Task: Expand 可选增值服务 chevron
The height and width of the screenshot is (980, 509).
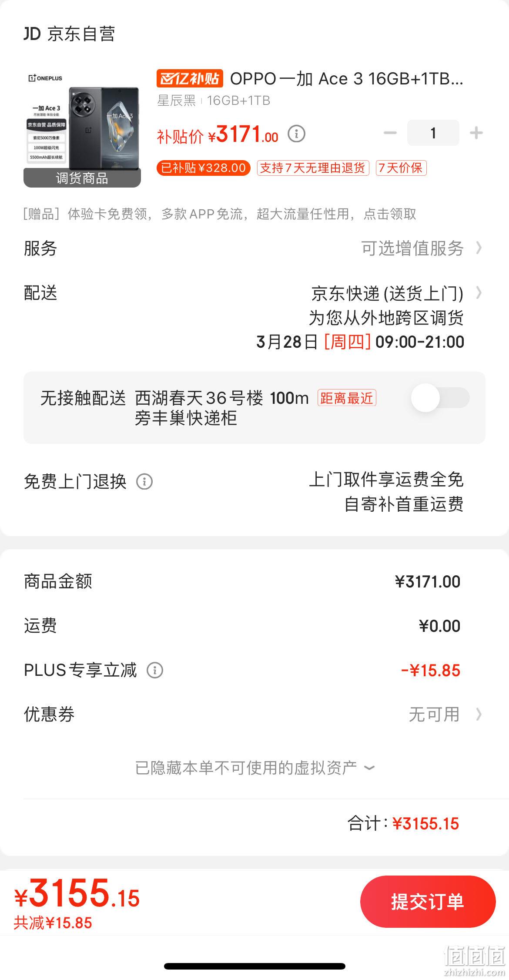Action: coord(479,248)
